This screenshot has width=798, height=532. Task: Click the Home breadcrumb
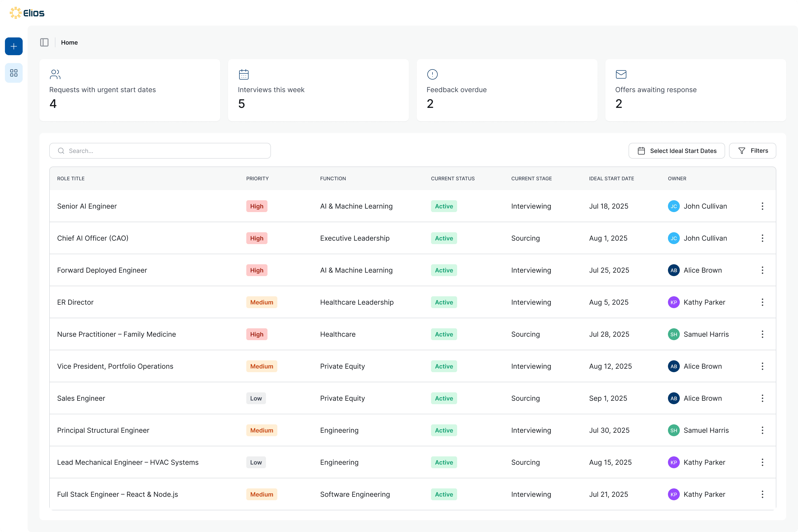pyautogui.click(x=69, y=42)
